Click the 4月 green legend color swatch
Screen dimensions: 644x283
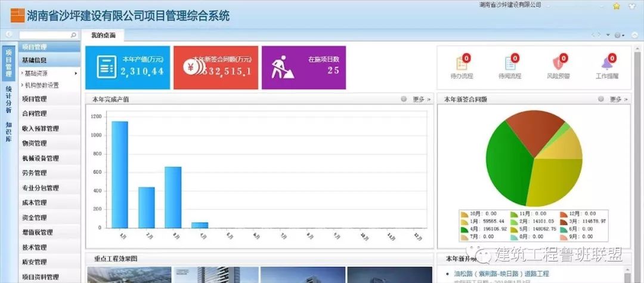click(465, 228)
